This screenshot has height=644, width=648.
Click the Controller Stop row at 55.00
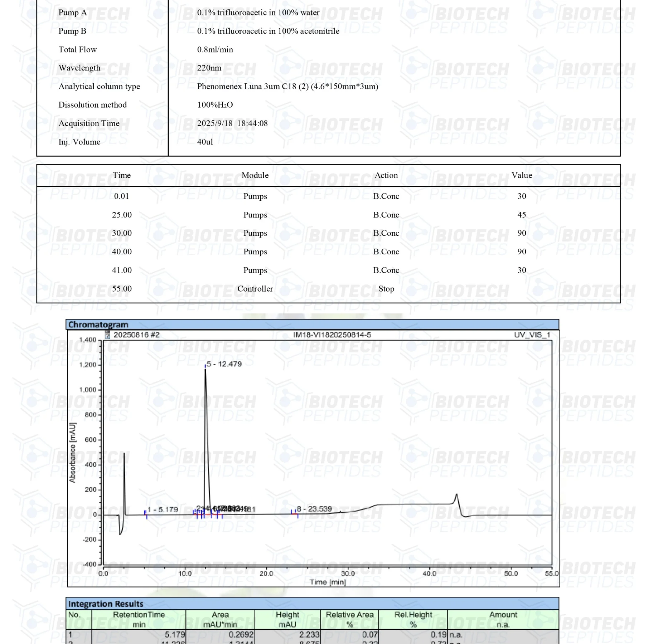tap(255, 289)
